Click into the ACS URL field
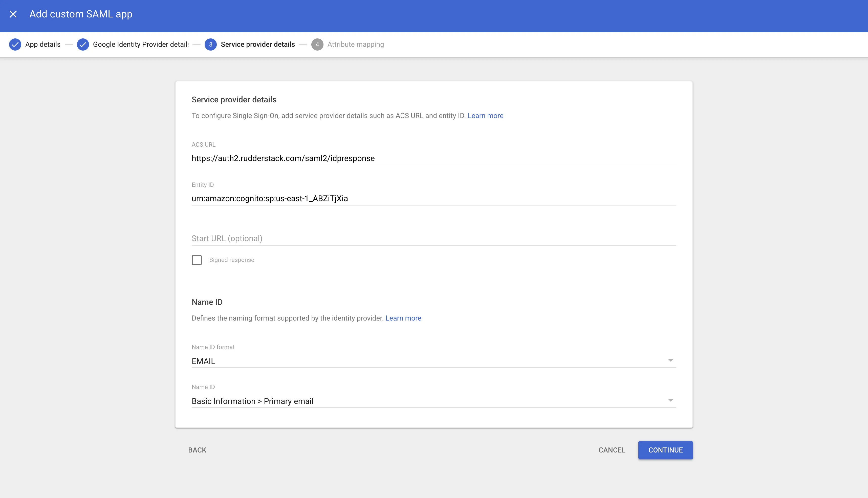This screenshot has height=498, width=868. coord(433,158)
